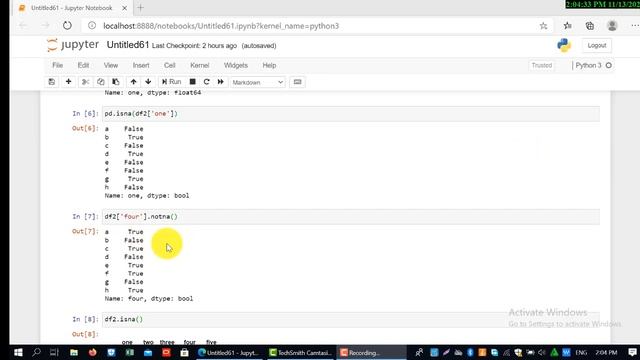Rename notebook title Untitled61
This screenshot has width=640, height=360.
[x=128, y=45]
